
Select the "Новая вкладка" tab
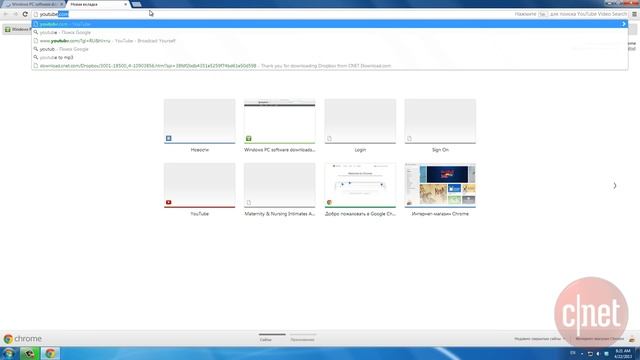click(97, 4)
